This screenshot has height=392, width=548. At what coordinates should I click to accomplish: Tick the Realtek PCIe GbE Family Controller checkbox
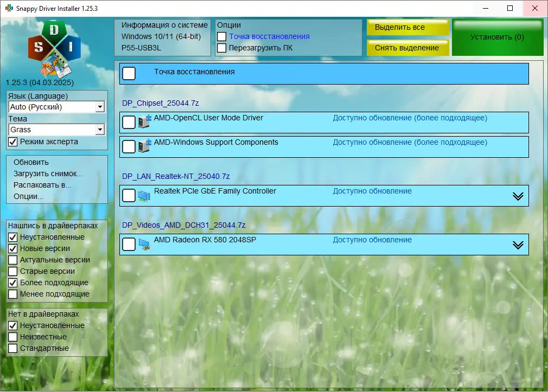pos(129,195)
